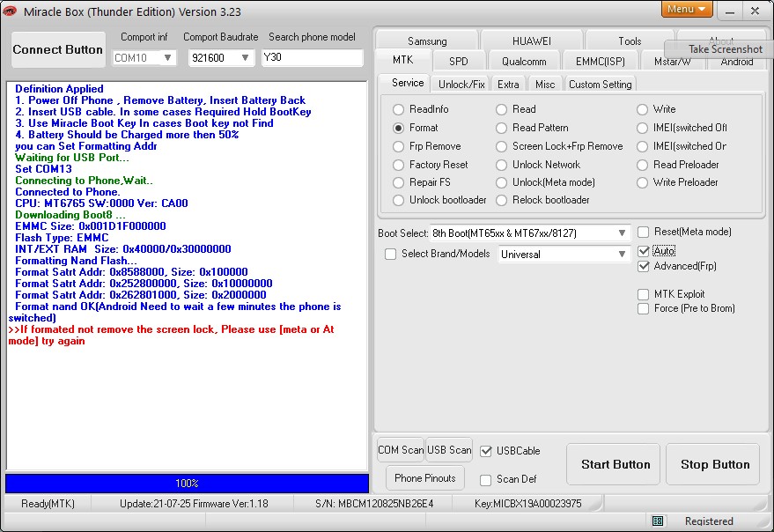The width and height of the screenshot is (774, 532).
Task: Open the Universal brand/models dropdown
Action: point(622,255)
